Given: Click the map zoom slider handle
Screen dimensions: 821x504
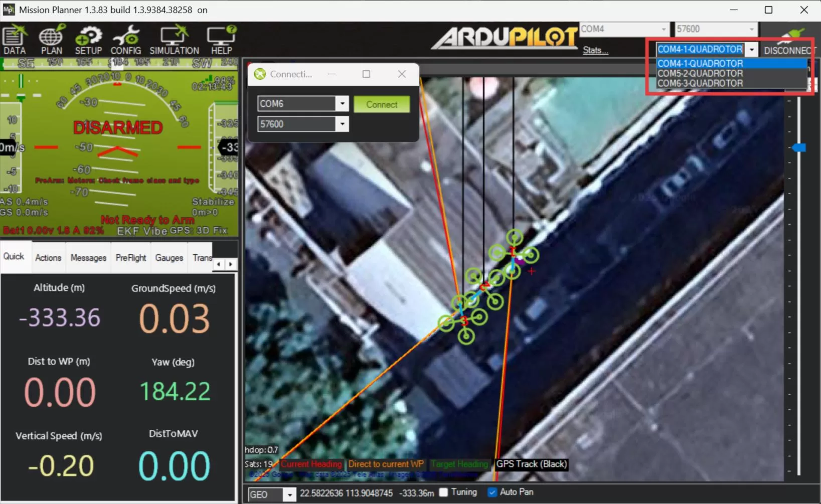Looking at the screenshot, I should 799,147.
